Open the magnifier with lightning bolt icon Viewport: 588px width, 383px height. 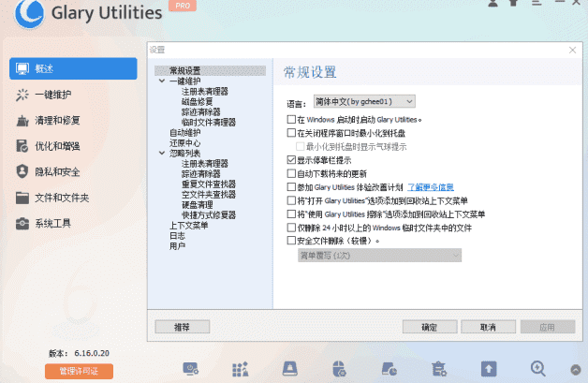538,369
